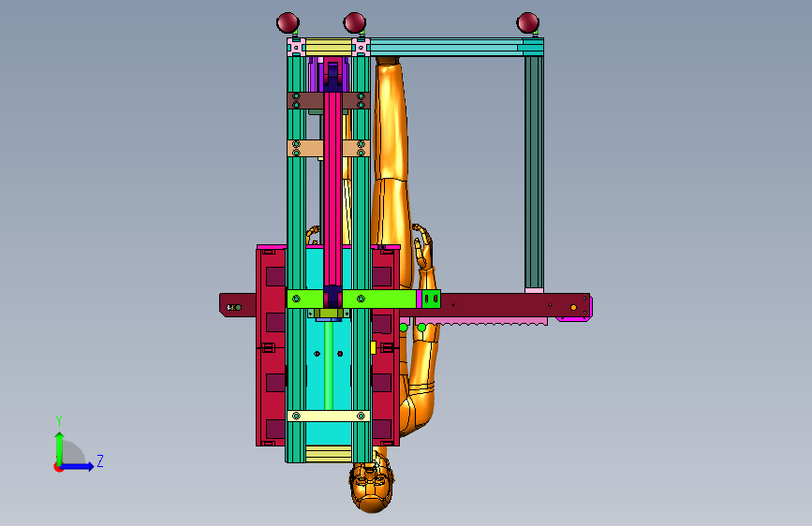Select the orange dot near the arm's end
Viewport: 812px width, 526px height.
[x=573, y=308]
